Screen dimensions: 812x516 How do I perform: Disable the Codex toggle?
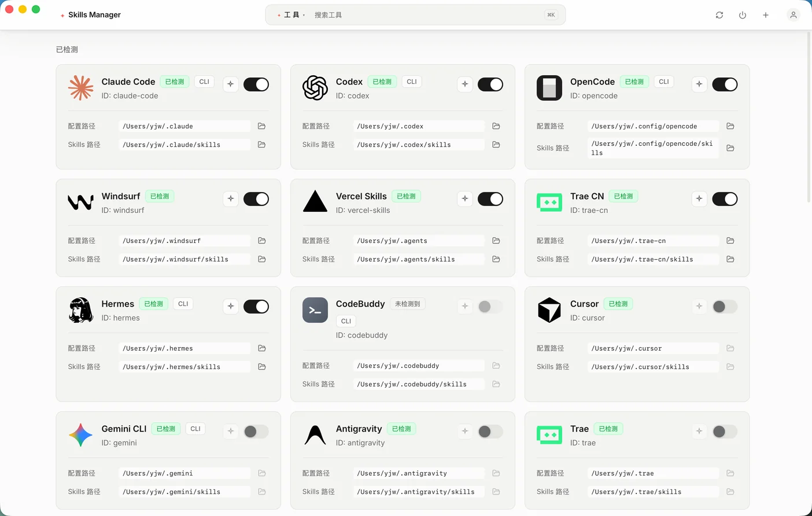[x=490, y=84]
